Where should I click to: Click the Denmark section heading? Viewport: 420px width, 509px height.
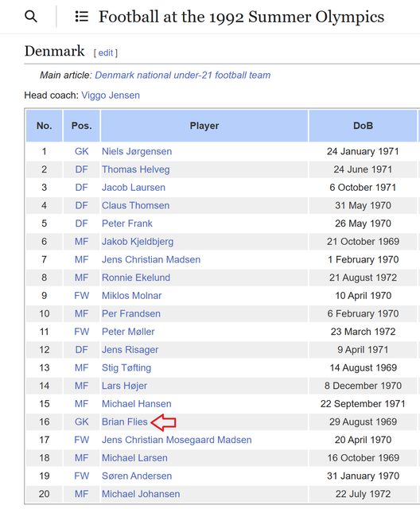pyautogui.click(x=55, y=51)
